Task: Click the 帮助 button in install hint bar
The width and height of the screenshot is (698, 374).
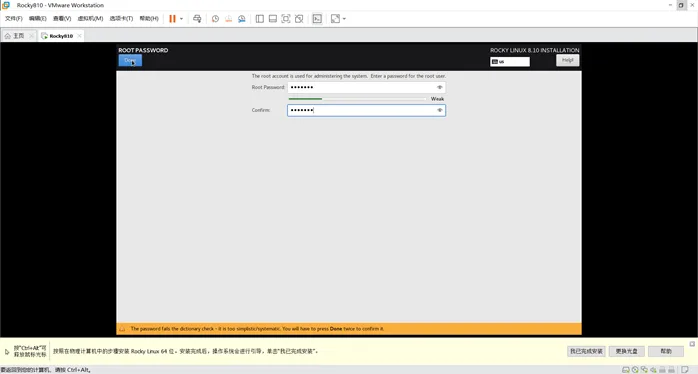Action: tap(666, 351)
